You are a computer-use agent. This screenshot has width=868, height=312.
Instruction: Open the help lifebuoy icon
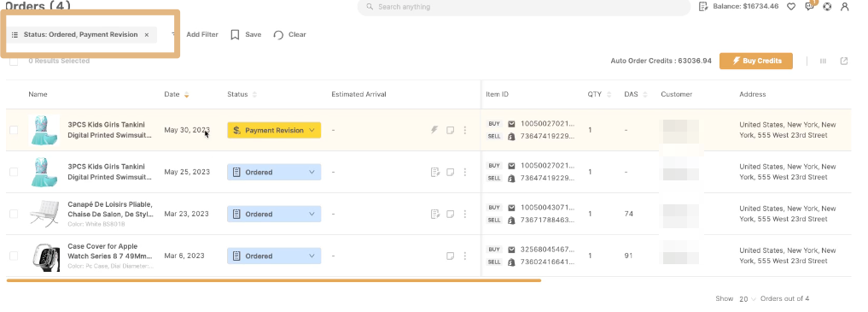[x=827, y=7]
